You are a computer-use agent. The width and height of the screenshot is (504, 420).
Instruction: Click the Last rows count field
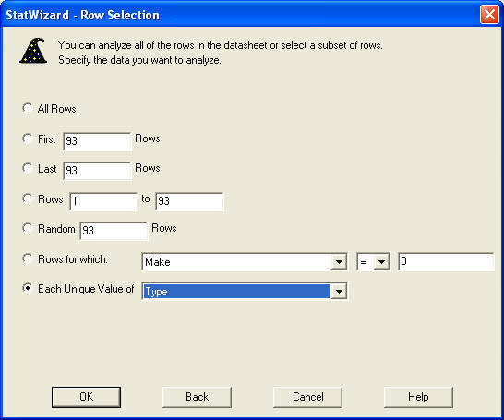97,171
